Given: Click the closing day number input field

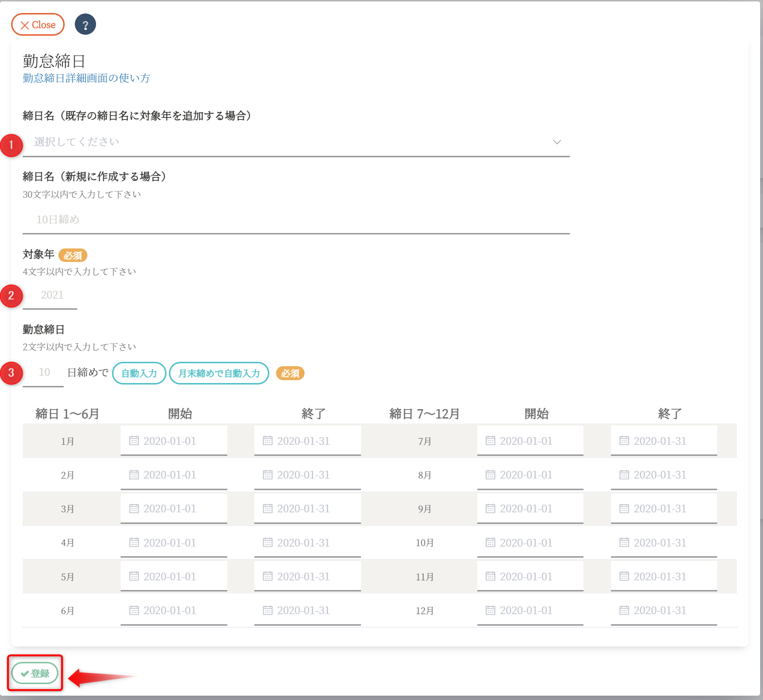Looking at the screenshot, I should click(x=43, y=372).
